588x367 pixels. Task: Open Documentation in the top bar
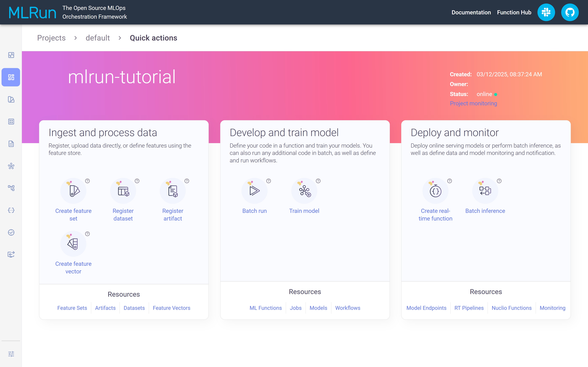tap(471, 12)
